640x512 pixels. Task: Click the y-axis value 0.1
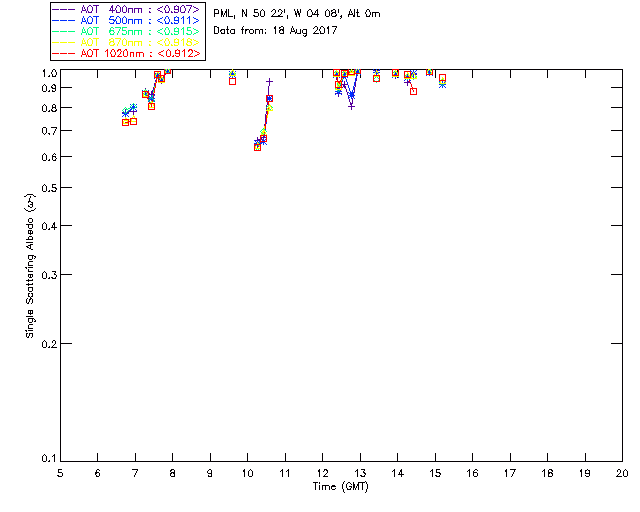point(49,459)
